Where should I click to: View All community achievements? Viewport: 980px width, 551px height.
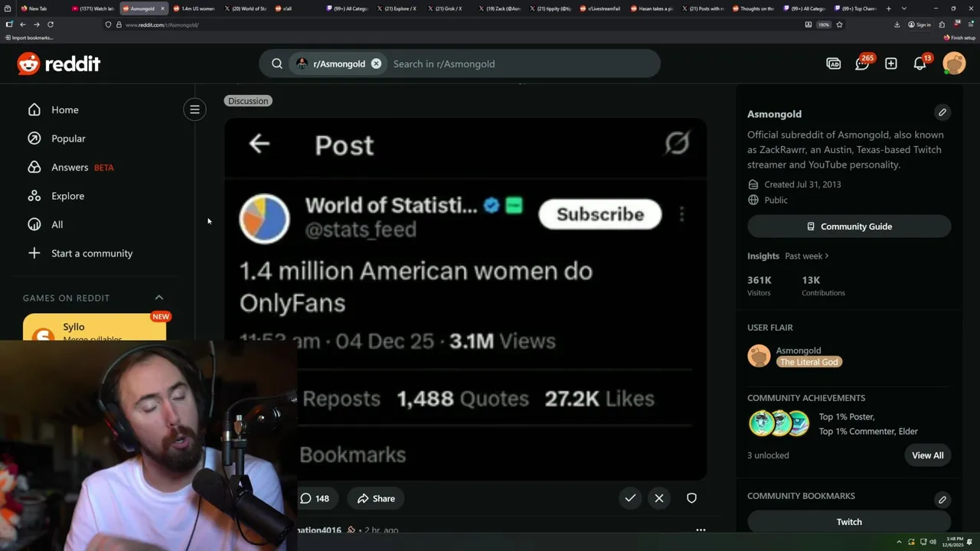(928, 455)
